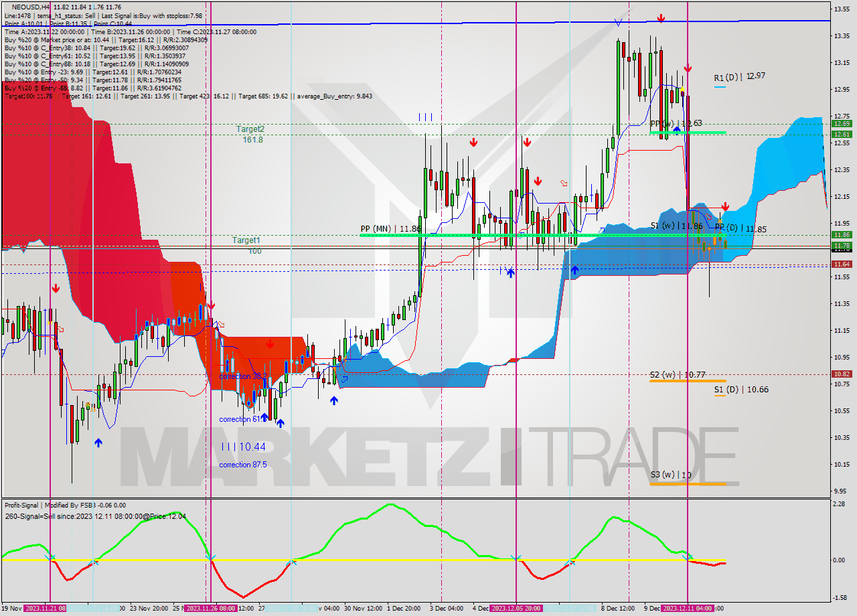
Task: Select the '8 Dec 12:00' time axis label
Action: tap(618, 609)
